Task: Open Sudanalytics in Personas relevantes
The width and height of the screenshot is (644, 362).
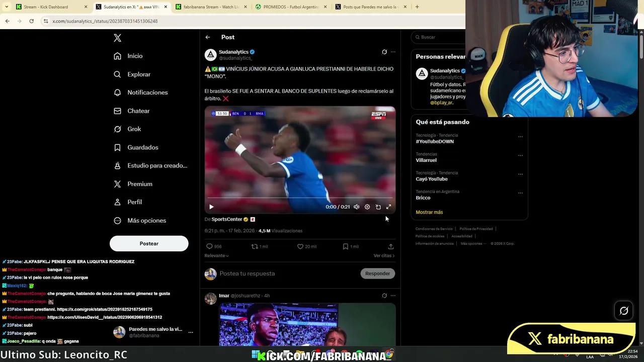Action: tap(445, 71)
